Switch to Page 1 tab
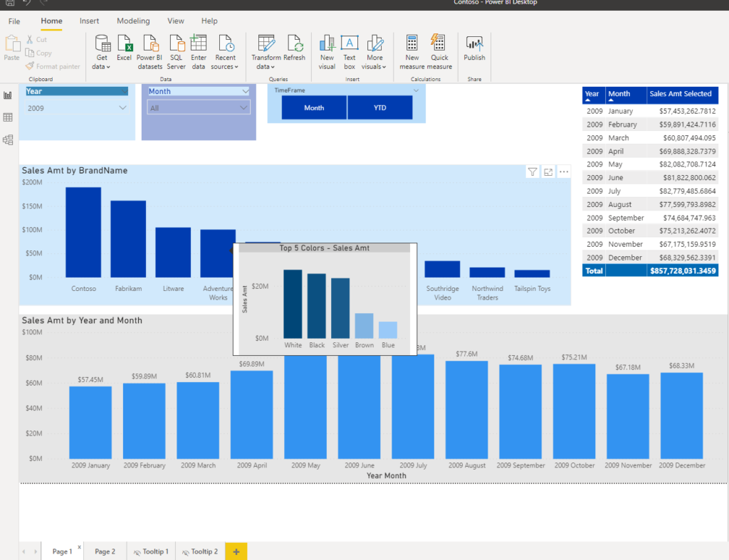 pos(63,551)
